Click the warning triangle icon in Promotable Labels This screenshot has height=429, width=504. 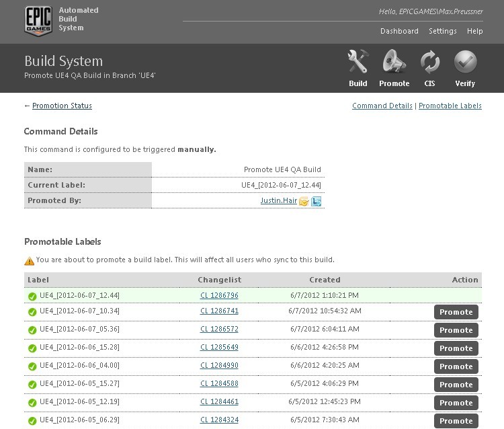30,261
